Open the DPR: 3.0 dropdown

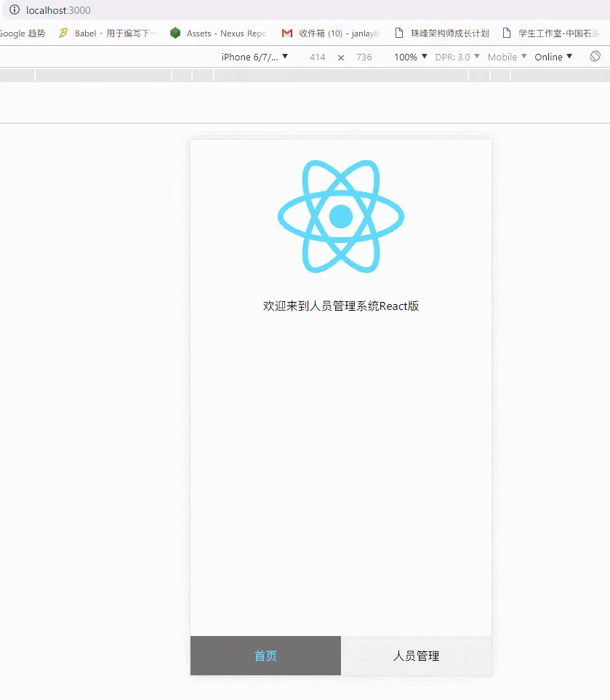click(457, 57)
